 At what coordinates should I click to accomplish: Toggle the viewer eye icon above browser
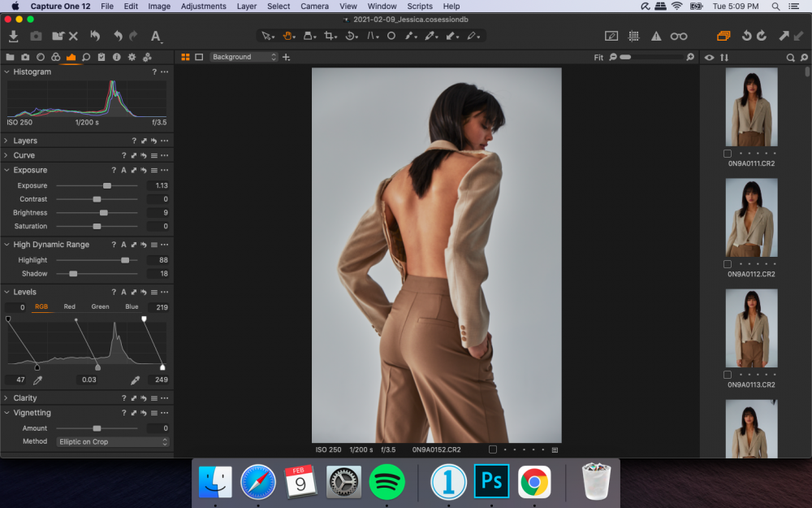pos(709,57)
